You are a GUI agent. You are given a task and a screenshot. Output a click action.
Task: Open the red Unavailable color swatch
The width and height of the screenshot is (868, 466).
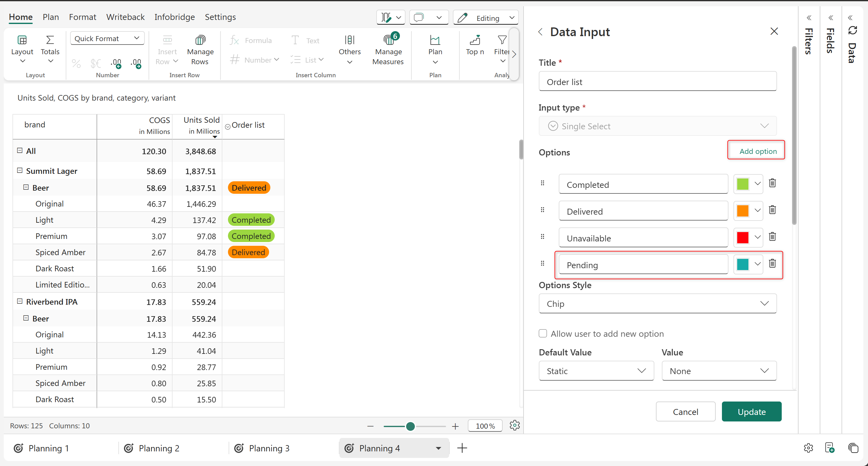tap(743, 238)
